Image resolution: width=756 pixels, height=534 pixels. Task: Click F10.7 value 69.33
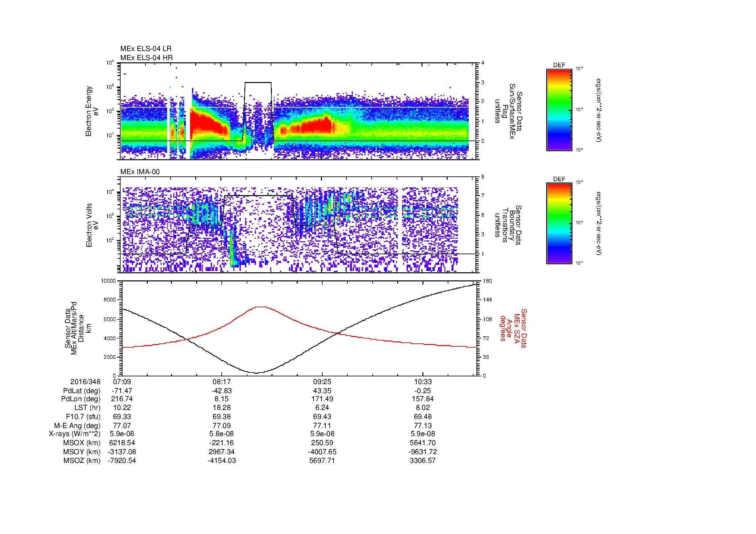(122, 416)
